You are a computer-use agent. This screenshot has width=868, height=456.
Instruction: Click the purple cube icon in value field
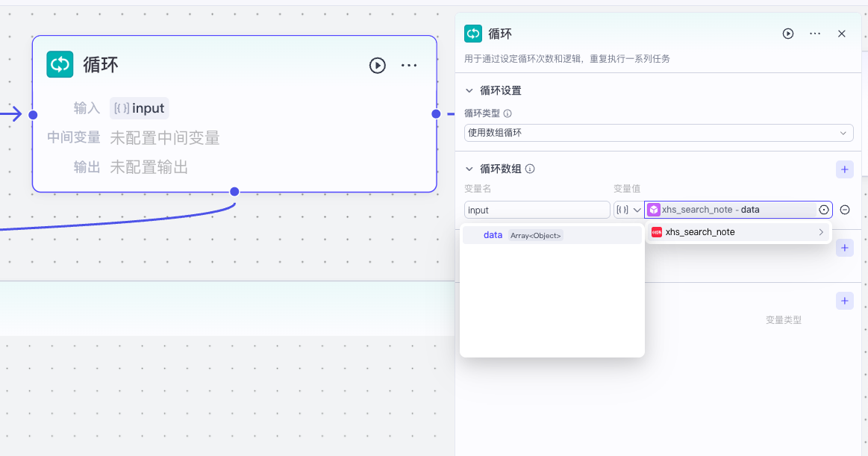(654, 210)
